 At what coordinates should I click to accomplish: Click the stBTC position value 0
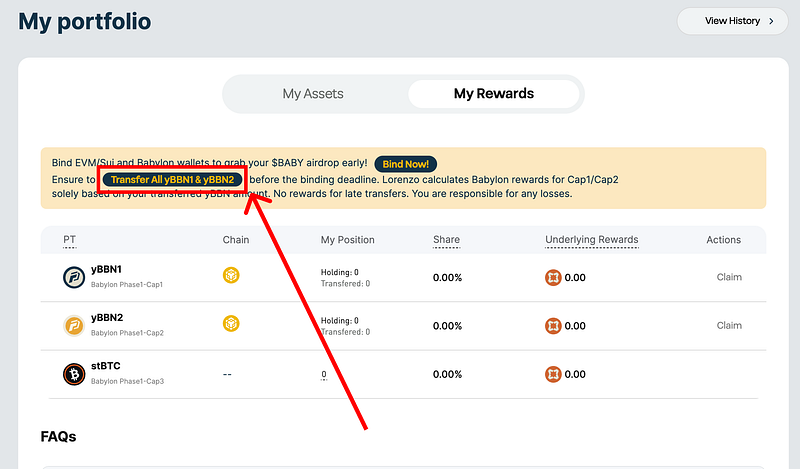point(324,374)
